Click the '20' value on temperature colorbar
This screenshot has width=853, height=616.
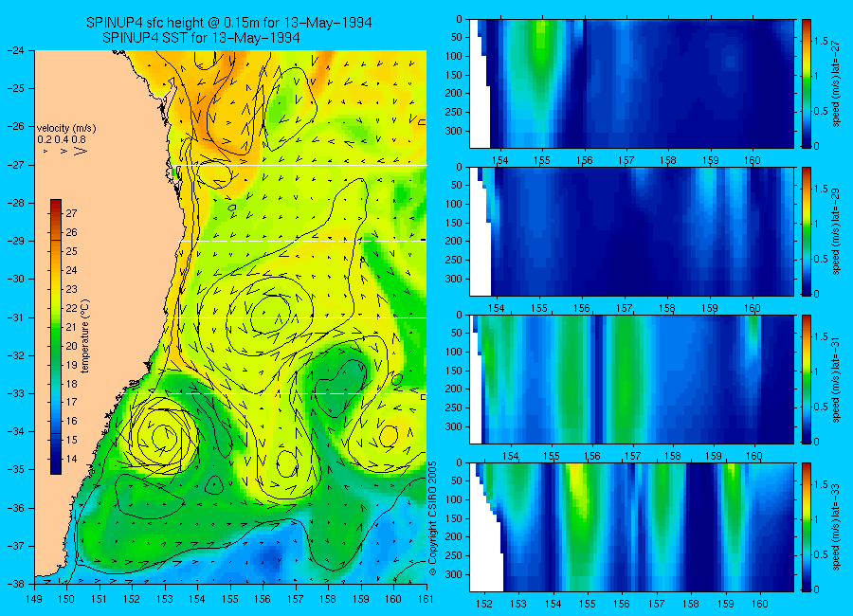pos(71,346)
